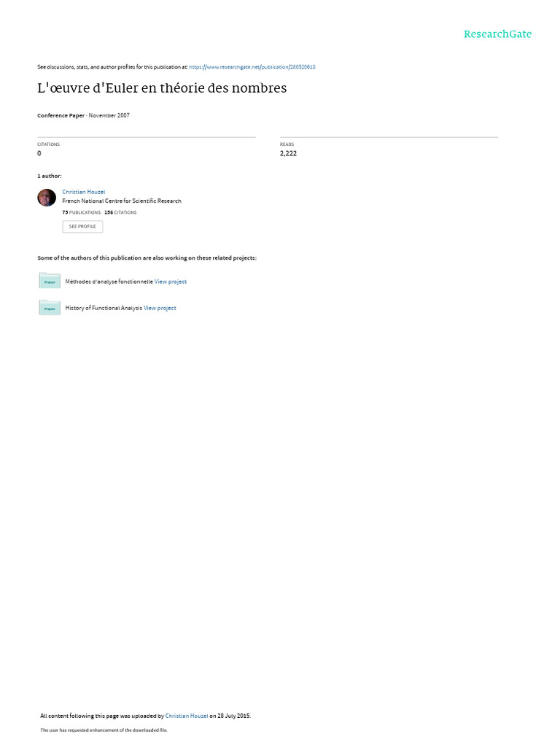Click Christian Houzel's profile photo
The width and height of the screenshot is (560, 747).
[47, 198]
